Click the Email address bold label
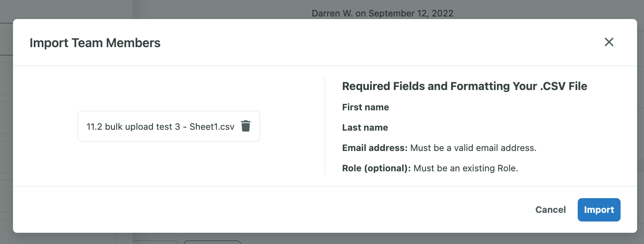 374,148
